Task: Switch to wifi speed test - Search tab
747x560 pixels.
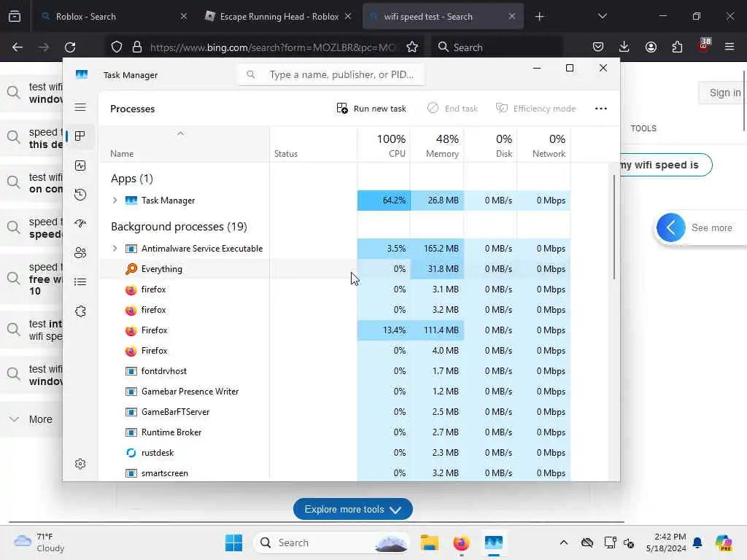Action: (443, 17)
